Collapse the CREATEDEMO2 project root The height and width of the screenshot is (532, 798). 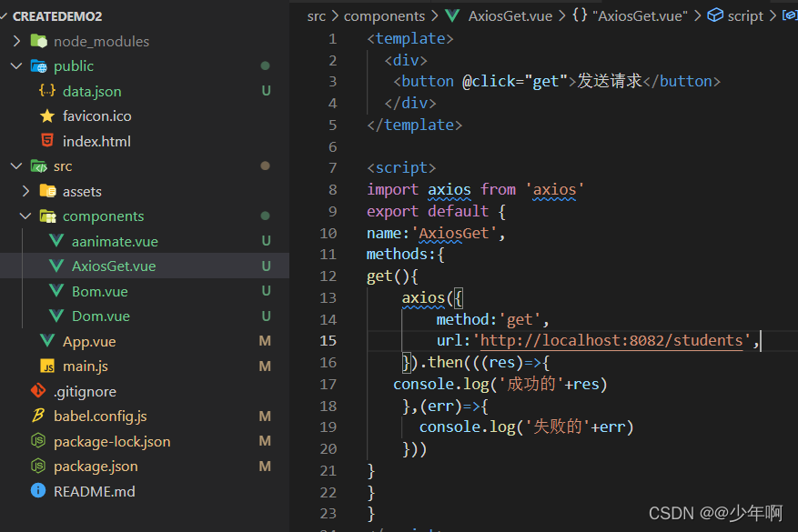(x=5, y=16)
